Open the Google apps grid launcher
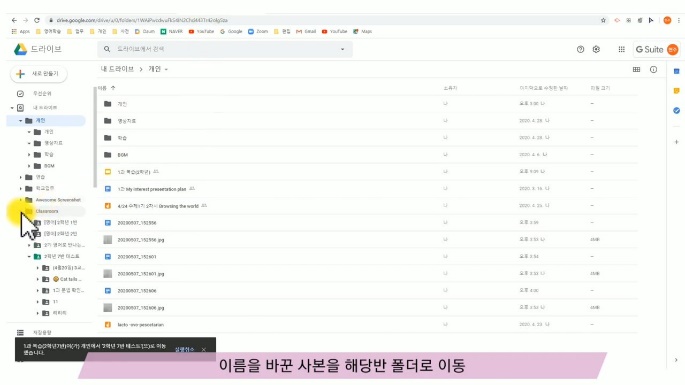The image size is (685, 385). tap(621, 49)
